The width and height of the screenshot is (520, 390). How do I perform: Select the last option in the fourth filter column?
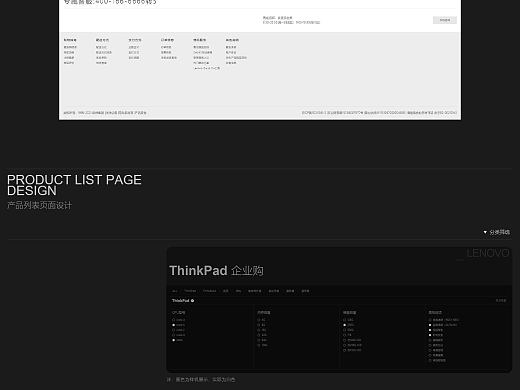click(x=430, y=360)
